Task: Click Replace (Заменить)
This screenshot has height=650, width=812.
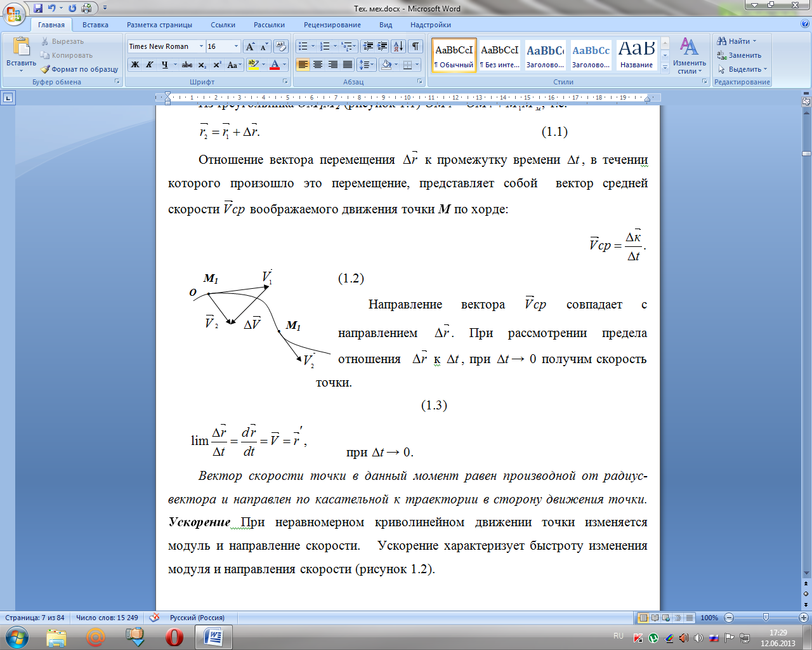Action: click(739, 55)
